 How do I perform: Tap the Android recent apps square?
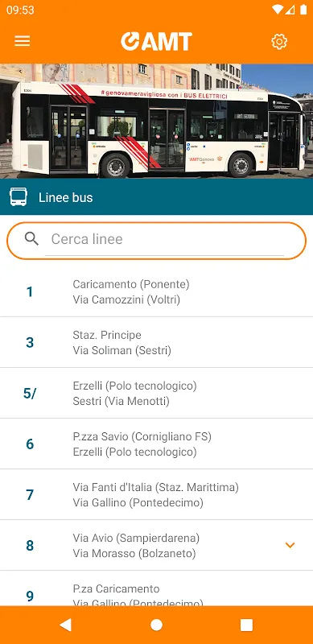246,625
